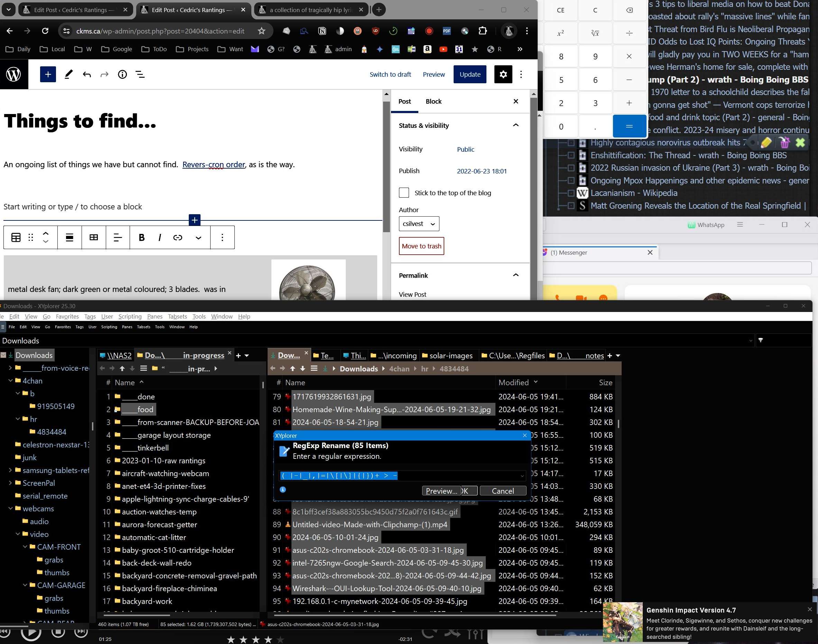This screenshot has height=644, width=818.
Task: Tick checkbox beside Enshittification: The Thread entry
Action: pyautogui.click(x=571, y=155)
